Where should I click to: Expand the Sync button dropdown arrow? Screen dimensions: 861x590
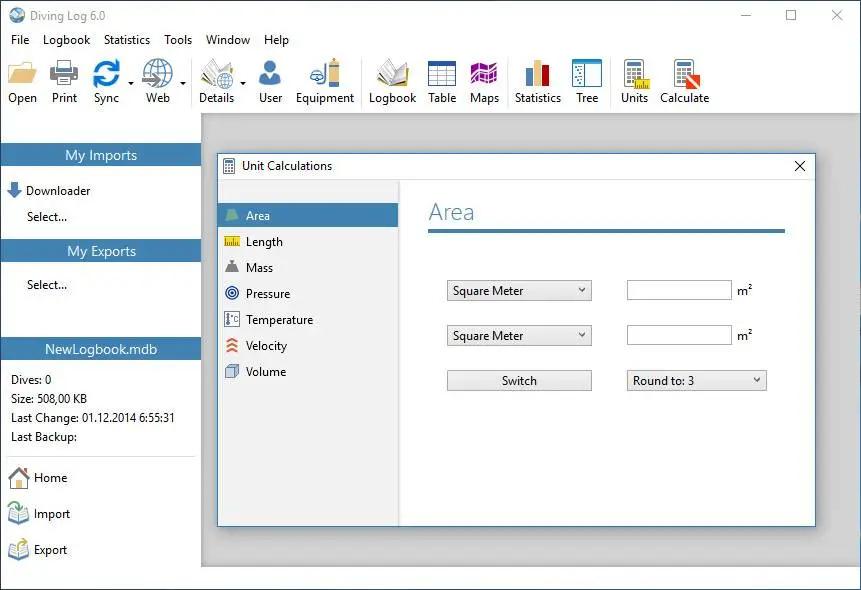[131, 83]
